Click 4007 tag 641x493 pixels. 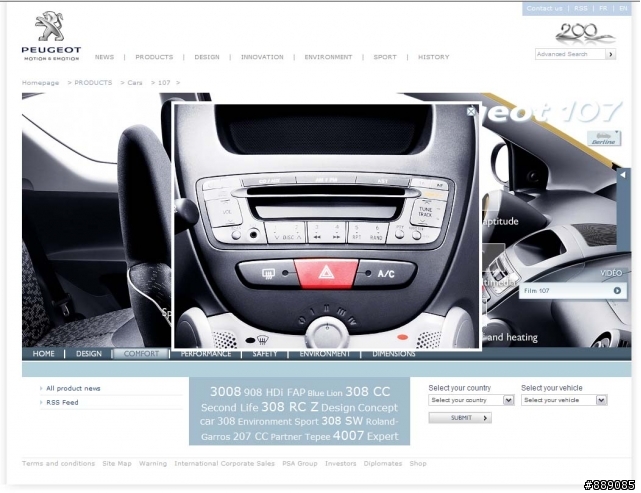point(348,436)
